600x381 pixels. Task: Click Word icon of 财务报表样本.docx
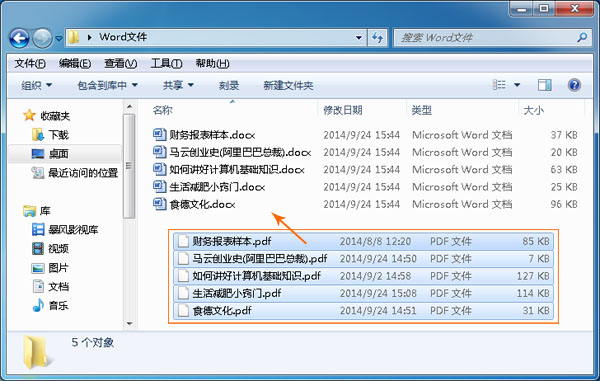coord(159,135)
